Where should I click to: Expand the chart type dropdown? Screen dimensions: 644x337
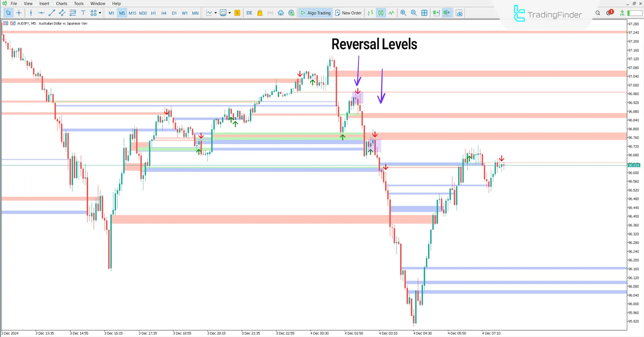pyautogui.click(x=230, y=13)
